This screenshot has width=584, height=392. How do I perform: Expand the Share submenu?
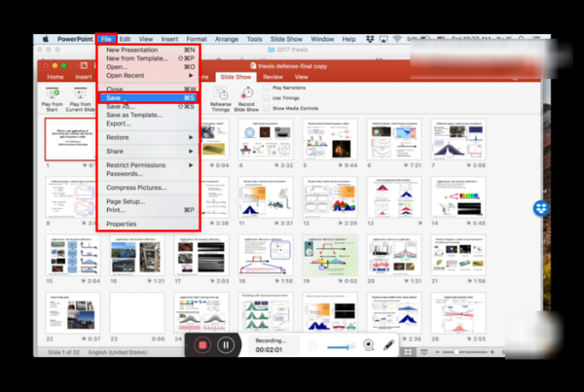(148, 151)
